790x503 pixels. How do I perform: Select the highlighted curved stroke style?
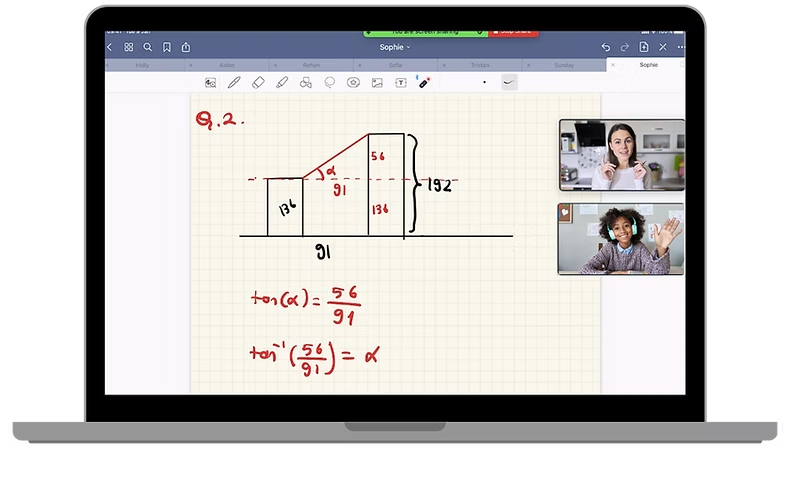[x=509, y=82]
